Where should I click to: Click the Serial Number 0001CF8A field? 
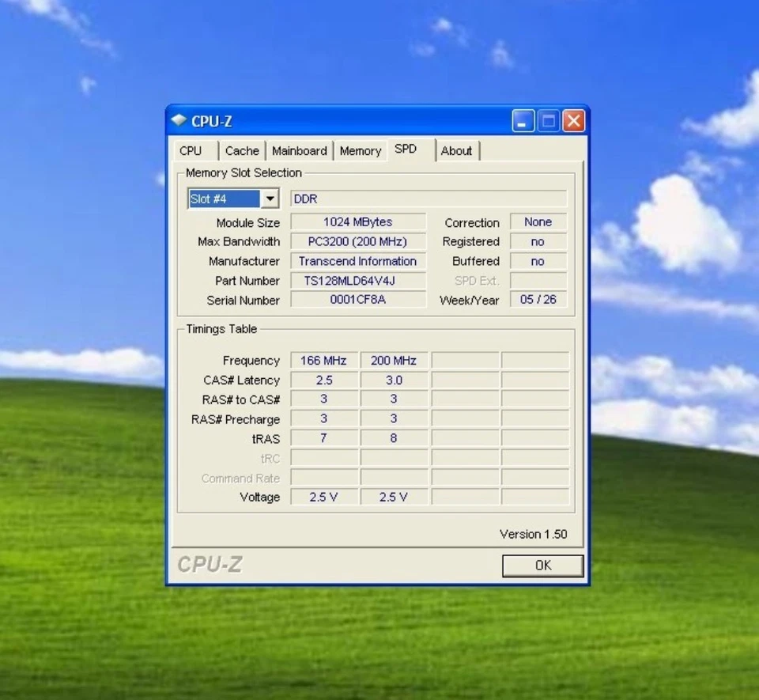point(358,300)
